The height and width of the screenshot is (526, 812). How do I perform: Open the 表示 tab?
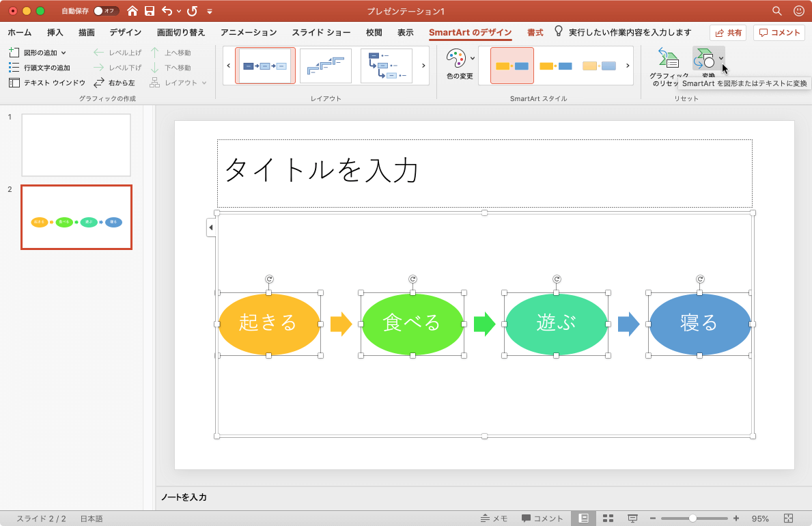pyautogui.click(x=406, y=33)
